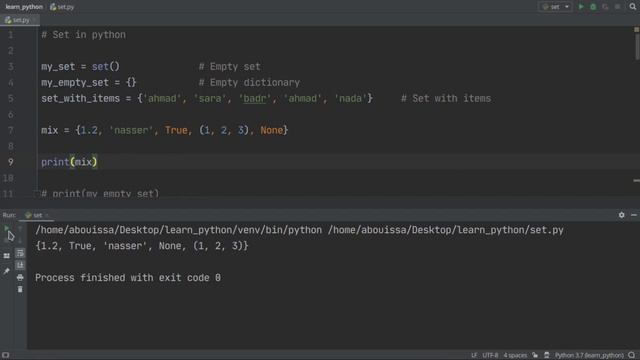Toggle read-only lock icon in status bar
Image resolution: width=640 pixels, height=360 pixels.
pyautogui.click(x=535, y=355)
